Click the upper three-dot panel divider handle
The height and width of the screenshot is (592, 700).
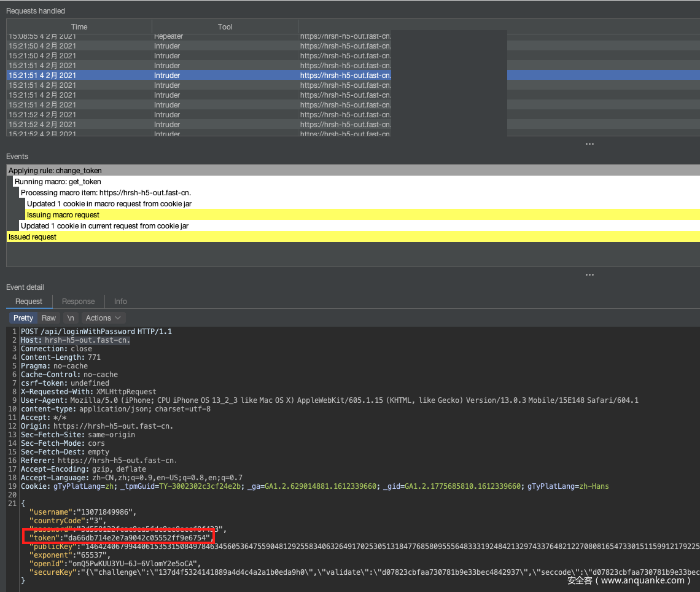tap(589, 144)
